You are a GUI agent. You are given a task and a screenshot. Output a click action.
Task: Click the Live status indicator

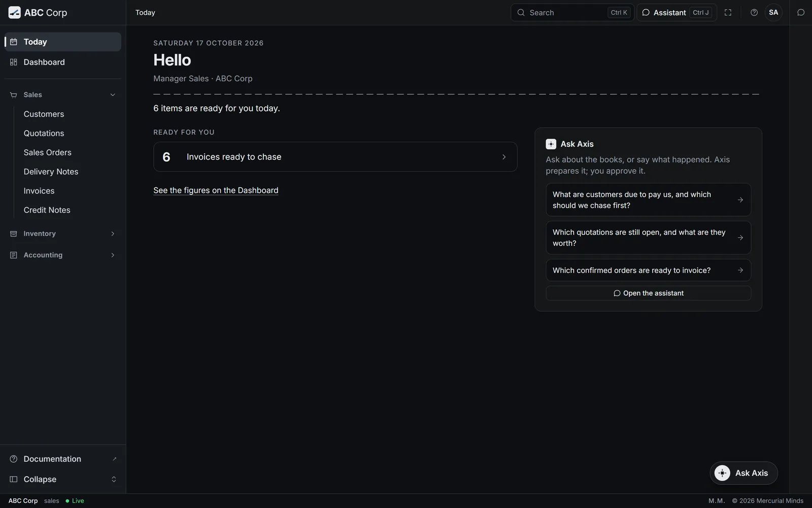tap(75, 501)
